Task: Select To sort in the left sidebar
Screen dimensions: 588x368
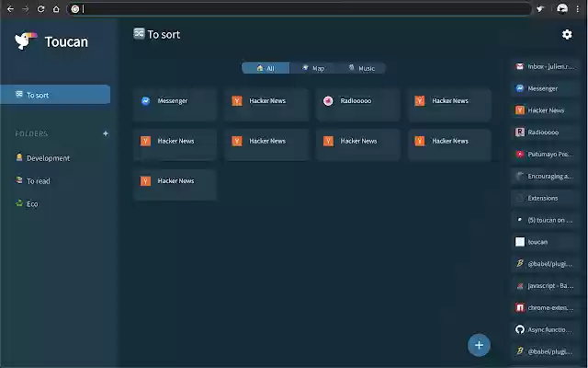Action: tap(55, 95)
